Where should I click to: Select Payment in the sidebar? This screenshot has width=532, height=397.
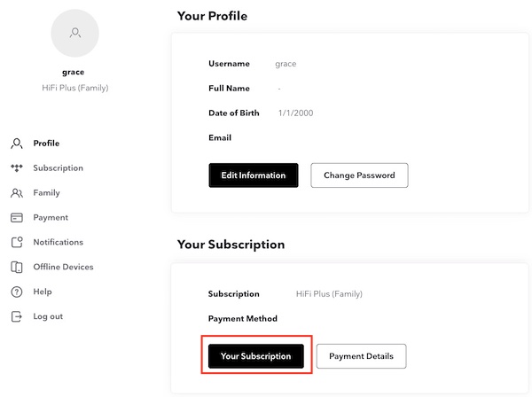pyautogui.click(x=51, y=218)
